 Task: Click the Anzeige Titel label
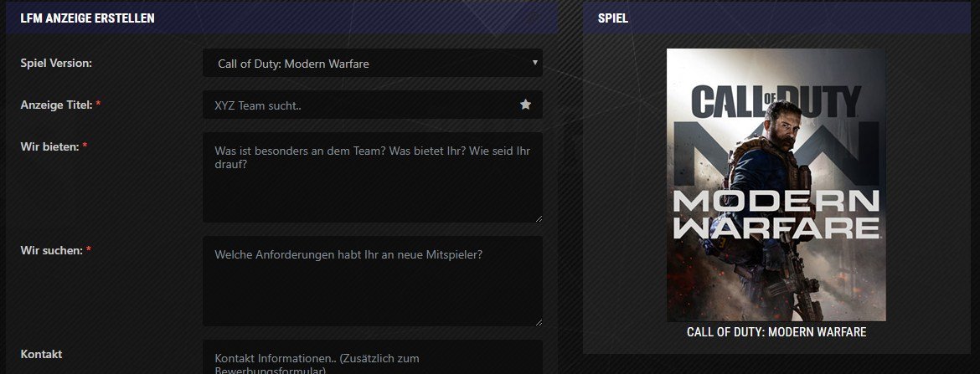coord(60,105)
